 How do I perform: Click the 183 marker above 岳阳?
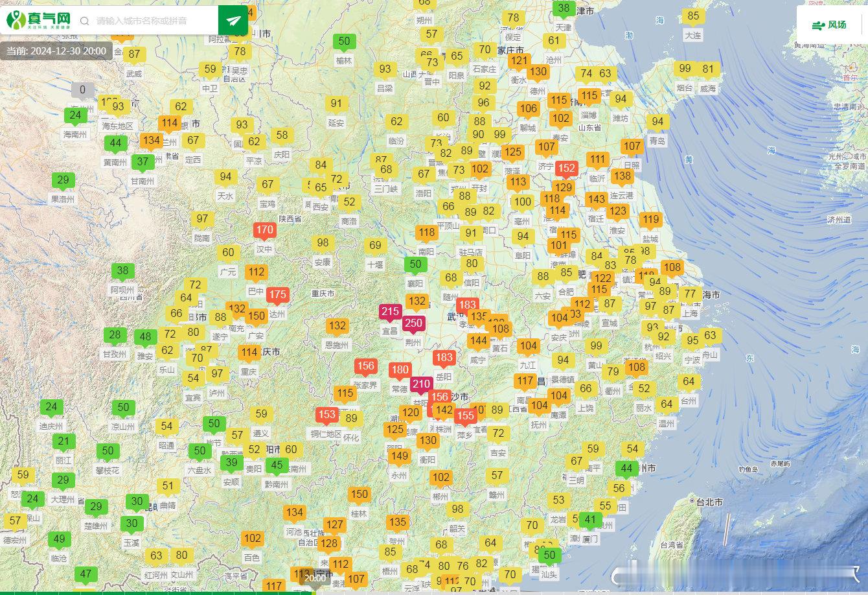click(x=444, y=357)
